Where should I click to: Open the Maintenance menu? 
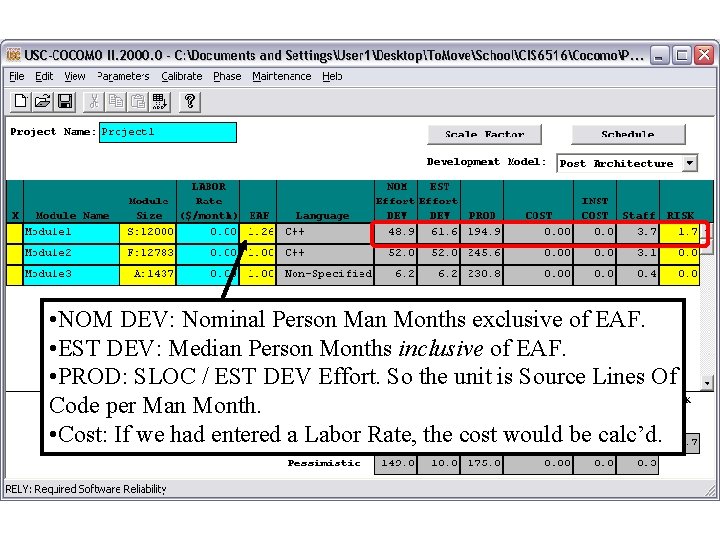pos(281,76)
